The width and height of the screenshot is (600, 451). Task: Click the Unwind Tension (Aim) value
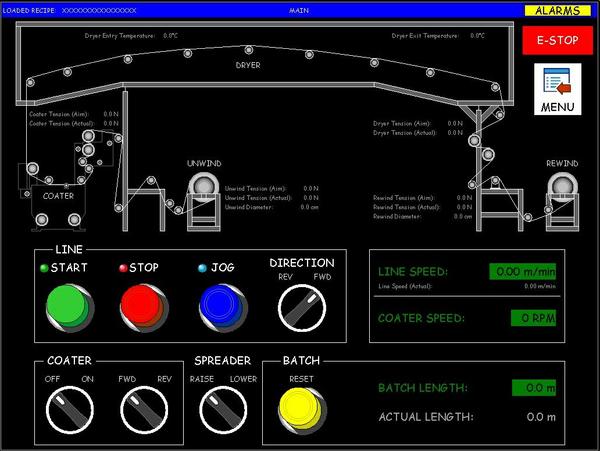coord(311,188)
